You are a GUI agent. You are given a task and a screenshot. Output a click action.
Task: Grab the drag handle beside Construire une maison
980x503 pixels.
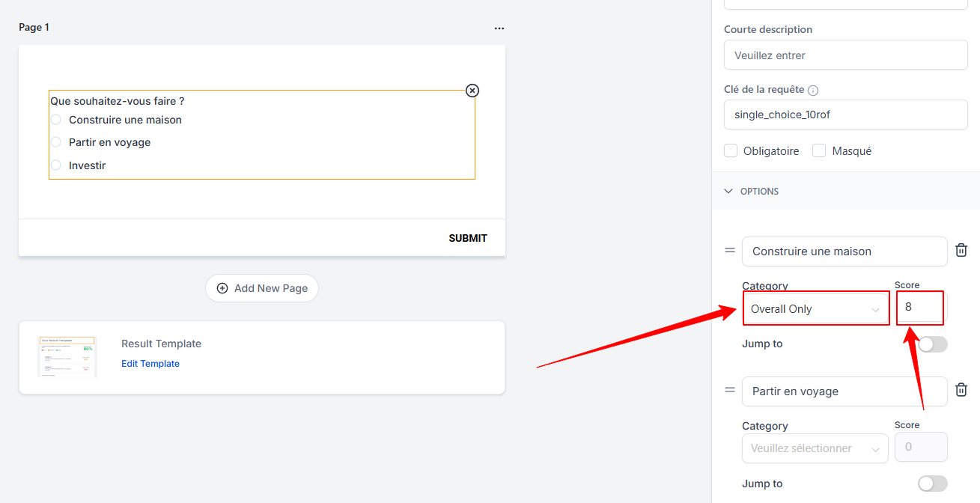tap(730, 250)
